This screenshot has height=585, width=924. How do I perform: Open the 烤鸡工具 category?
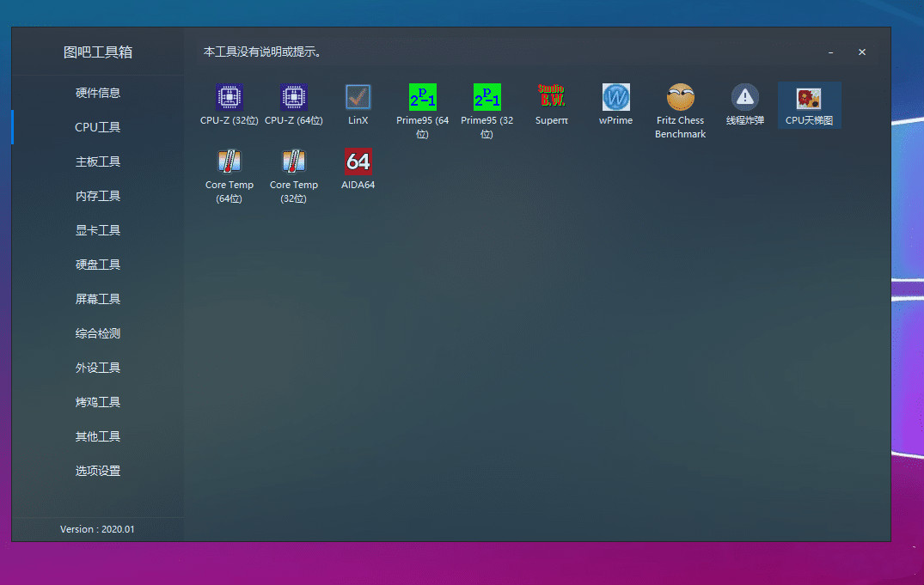[98, 402]
